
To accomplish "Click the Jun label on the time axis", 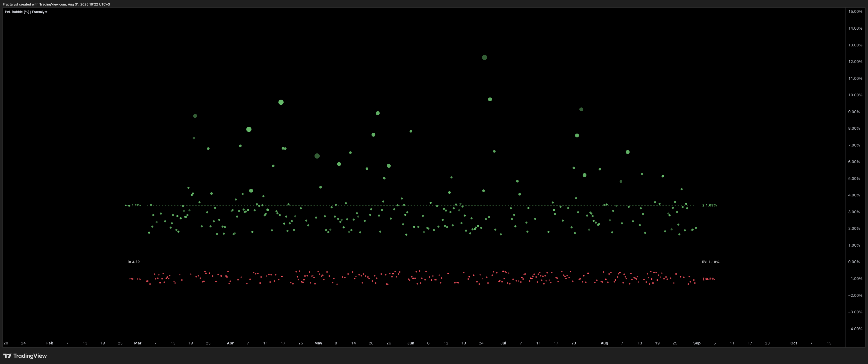I will (x=410, y=343).
